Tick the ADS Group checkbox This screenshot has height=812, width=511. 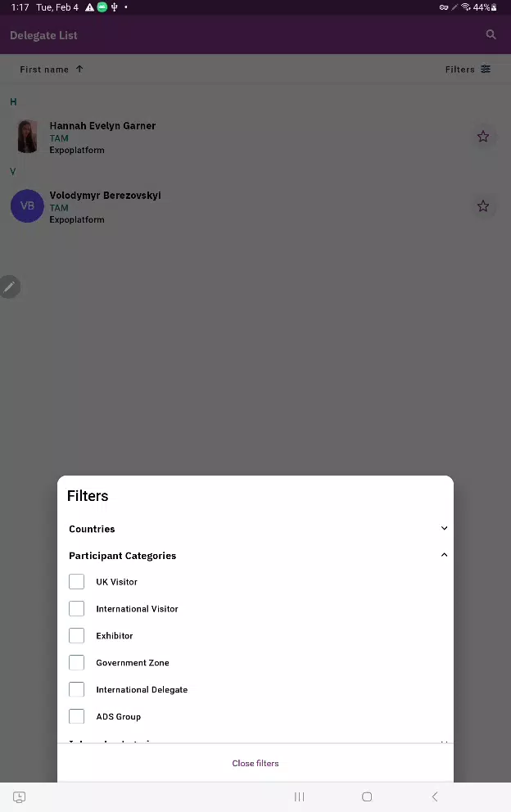pyautogui.click(x=77, y=716)
